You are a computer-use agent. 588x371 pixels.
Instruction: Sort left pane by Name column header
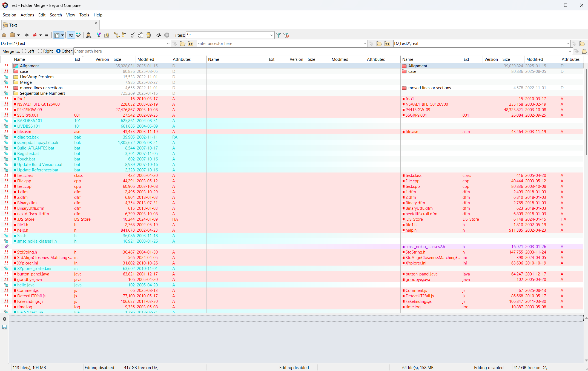tap(43, 59)
